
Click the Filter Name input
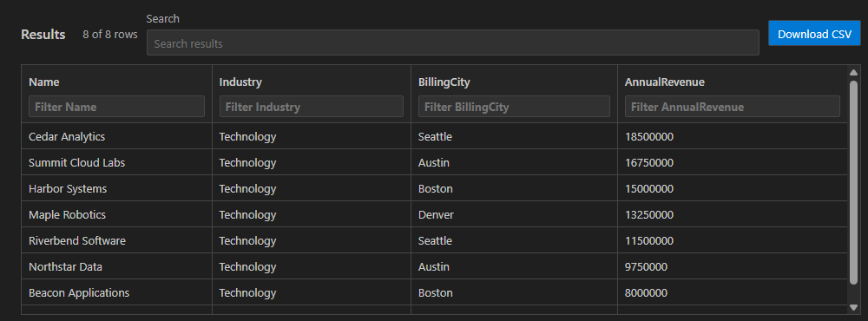[x=116, y=106]
